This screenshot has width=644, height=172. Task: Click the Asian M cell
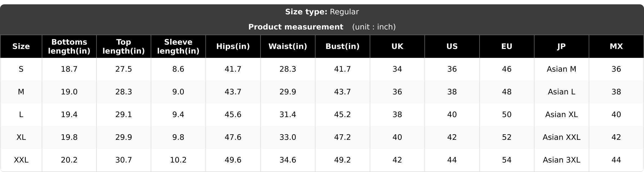(562, 69)
